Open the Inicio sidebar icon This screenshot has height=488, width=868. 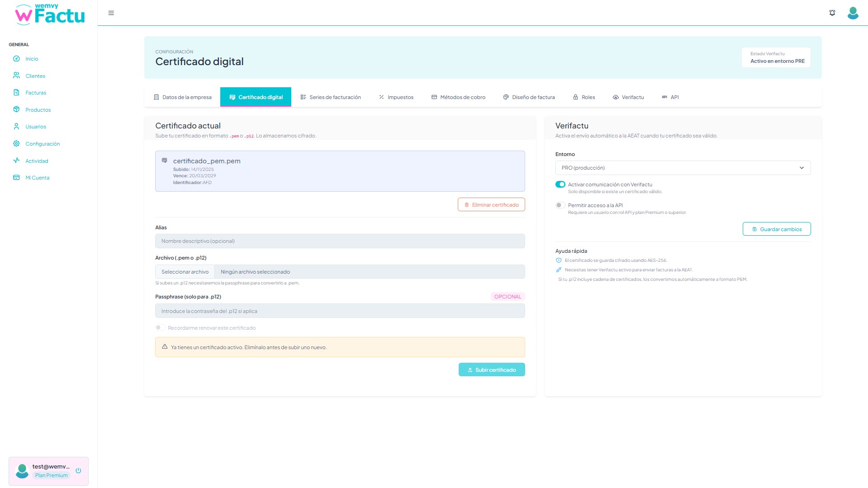16,58
